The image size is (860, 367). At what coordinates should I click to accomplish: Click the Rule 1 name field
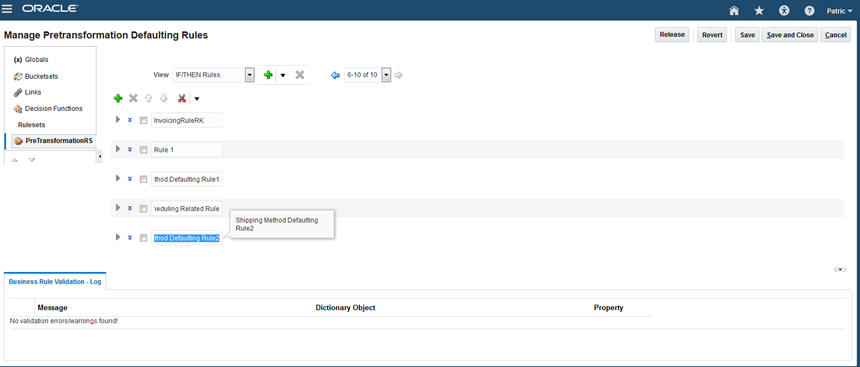[x=186, y=149]
